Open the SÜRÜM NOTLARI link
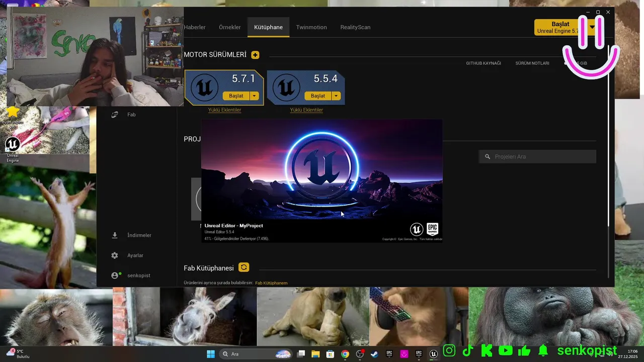Image resolution: width=644 pixels, height=362 pixels. coord(532,63)
